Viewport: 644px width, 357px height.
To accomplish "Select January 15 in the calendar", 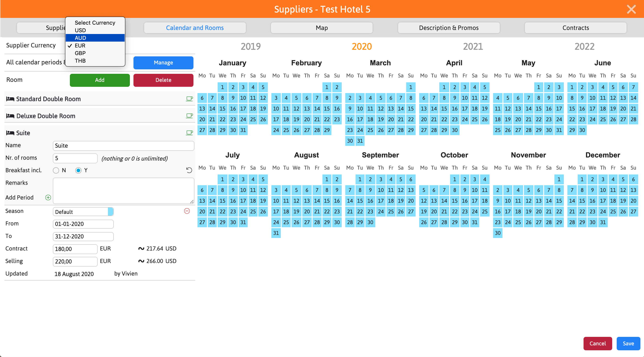I will 223,108.
